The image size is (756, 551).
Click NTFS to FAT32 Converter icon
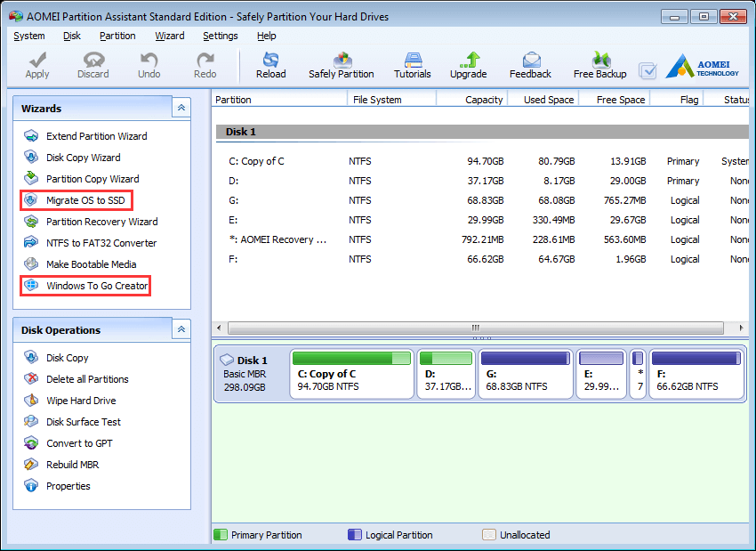[31, 243]
